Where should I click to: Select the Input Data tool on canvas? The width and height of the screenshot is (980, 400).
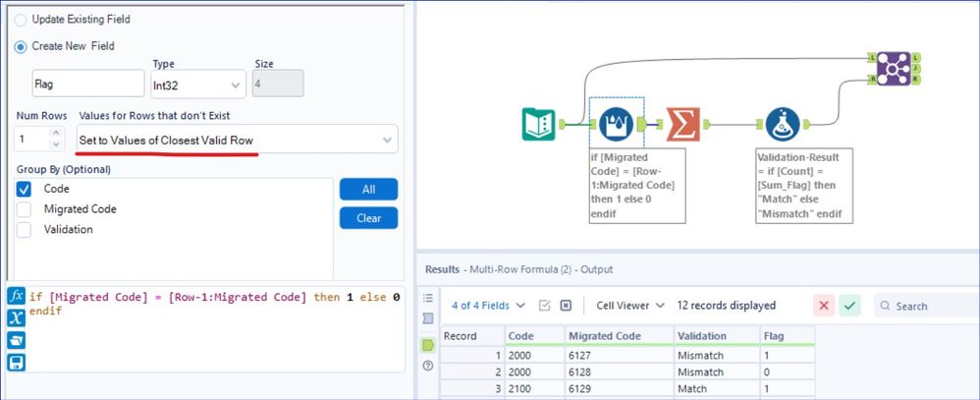tap(538, 124)
